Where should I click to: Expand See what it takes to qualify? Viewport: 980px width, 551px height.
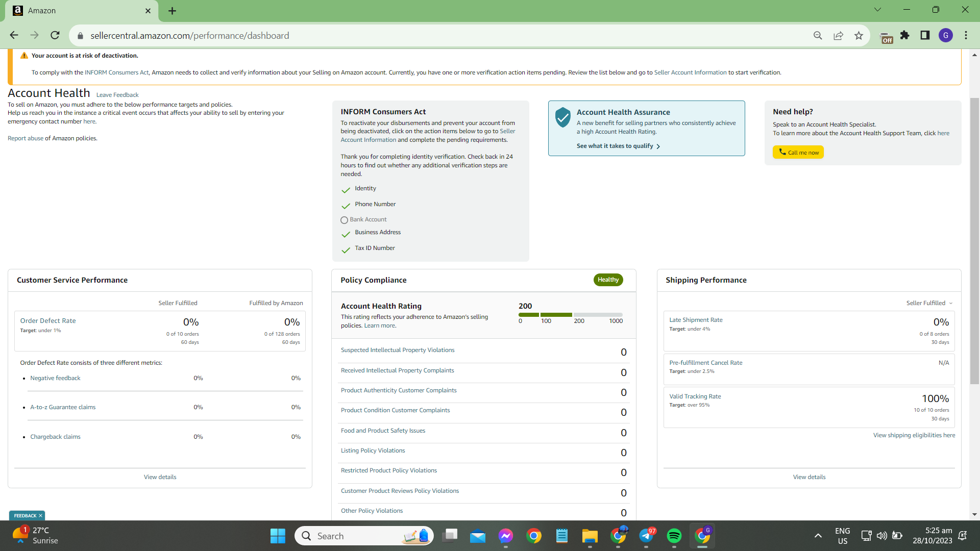(x=618, y=146)
